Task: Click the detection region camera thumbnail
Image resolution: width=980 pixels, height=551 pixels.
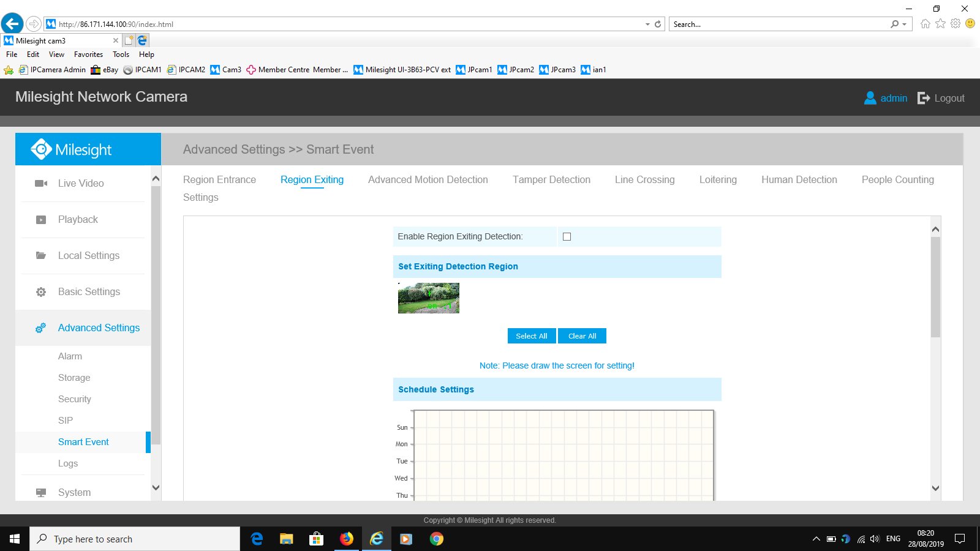Action: point(429,298)
